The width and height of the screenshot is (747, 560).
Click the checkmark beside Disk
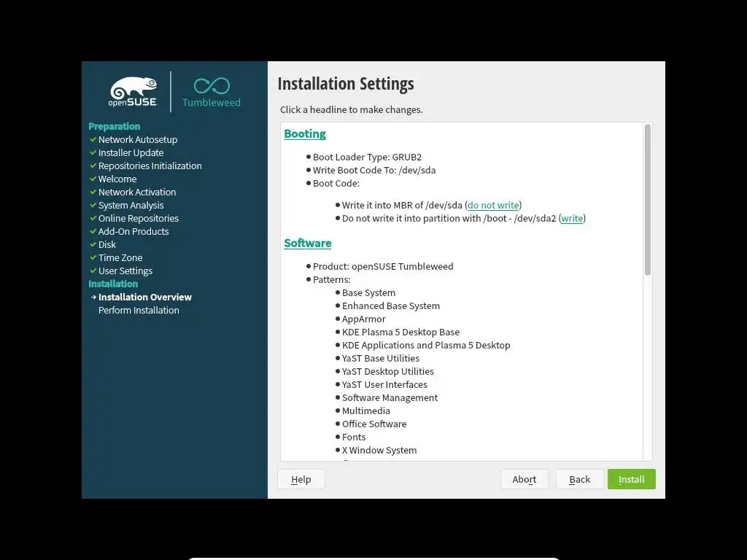(x=93, y=244)
